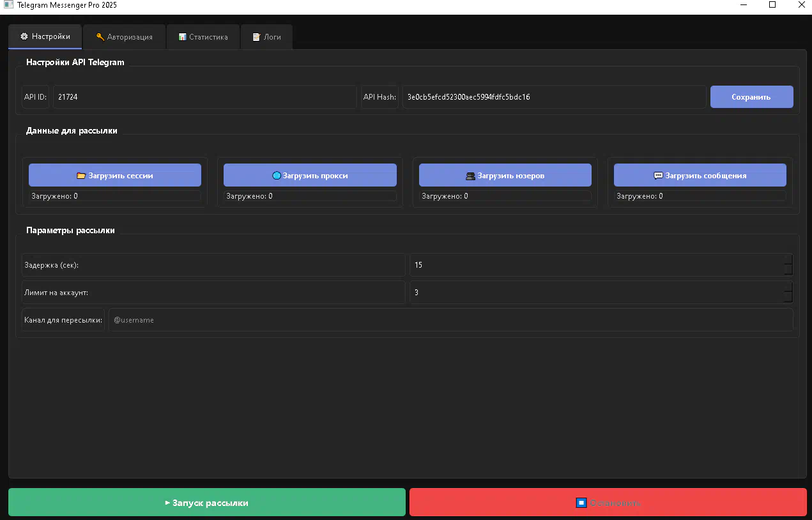Decrease Лимит на аккаунт with down arrow
The image size is (812, 520).
pos(788,298)
